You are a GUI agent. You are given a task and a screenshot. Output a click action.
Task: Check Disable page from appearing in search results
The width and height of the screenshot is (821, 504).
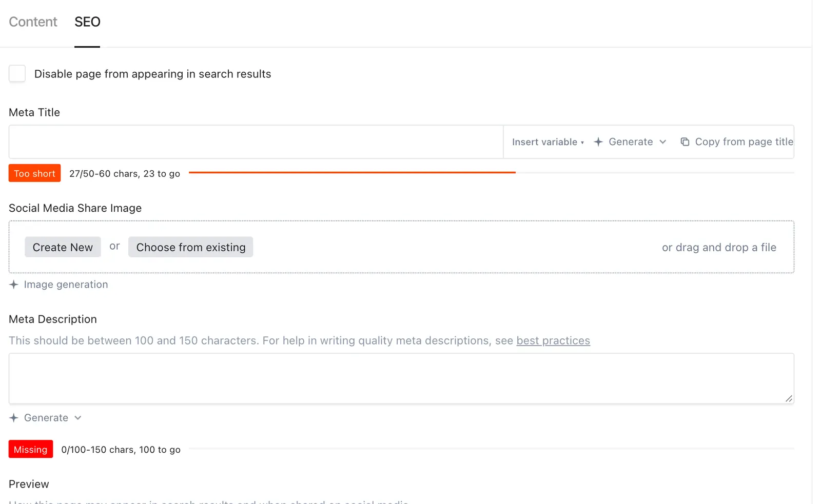[17, 73]
